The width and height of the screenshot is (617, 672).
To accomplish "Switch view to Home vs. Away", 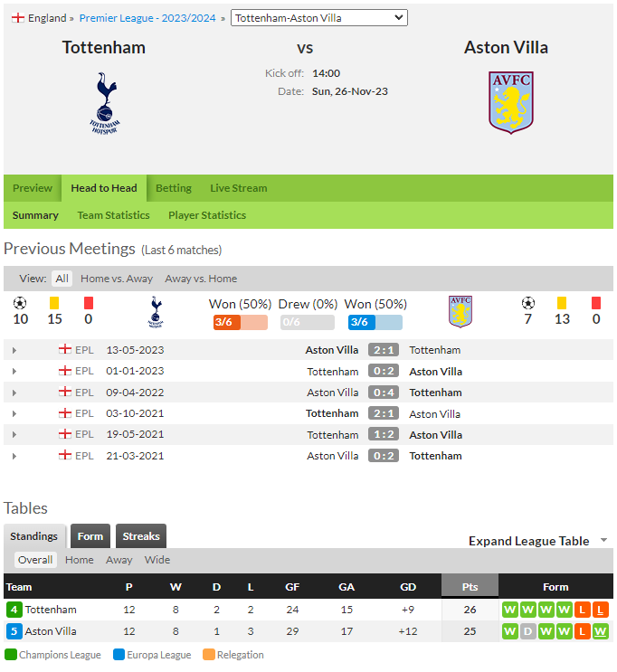I will click(117, 279).
